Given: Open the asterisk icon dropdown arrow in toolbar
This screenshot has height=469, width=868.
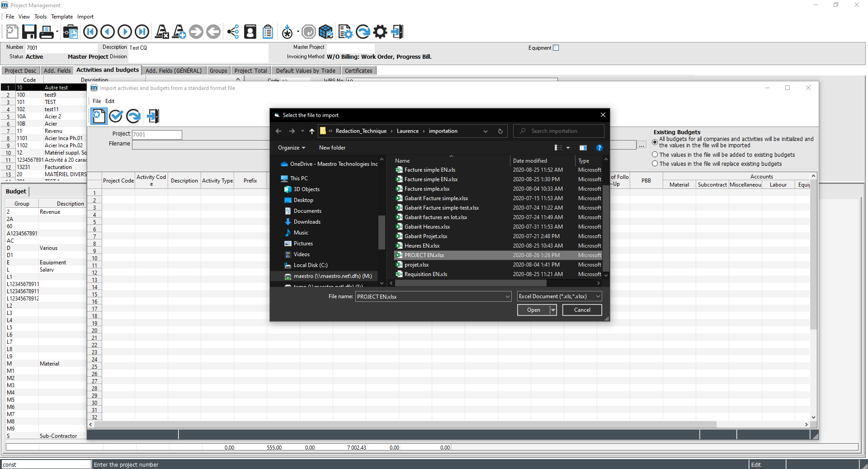Looking at the screenshot, I should (298, 32).
